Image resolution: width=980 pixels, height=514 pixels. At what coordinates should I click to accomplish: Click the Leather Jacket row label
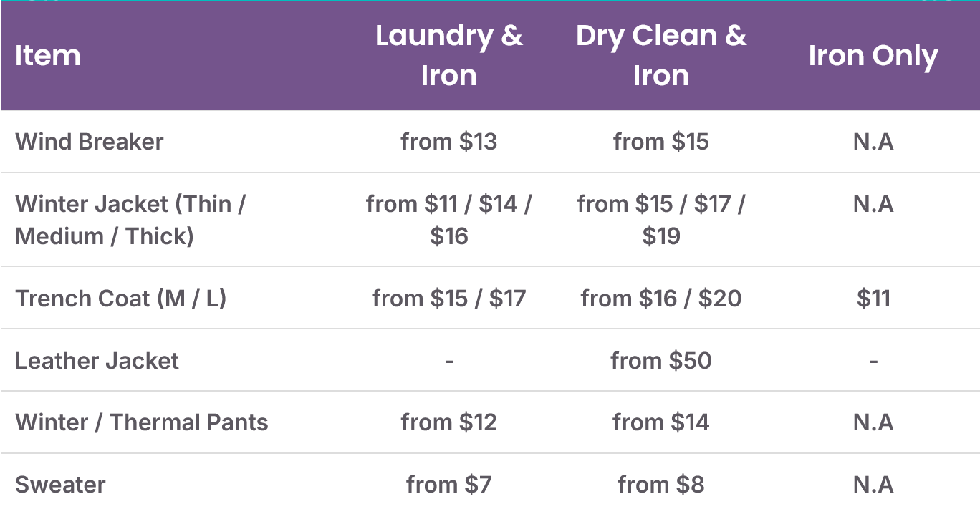97,360
